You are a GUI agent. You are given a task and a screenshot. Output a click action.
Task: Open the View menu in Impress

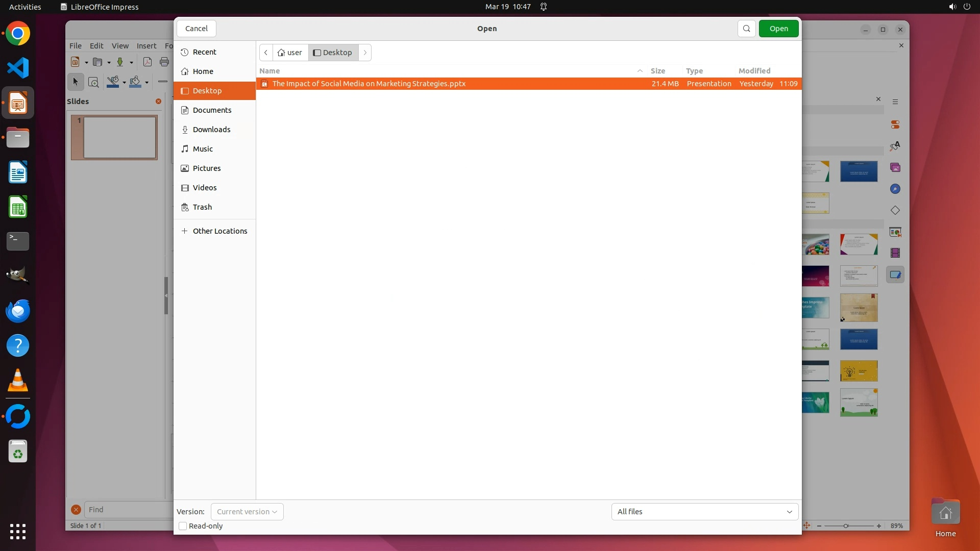(x=120, y=46)
